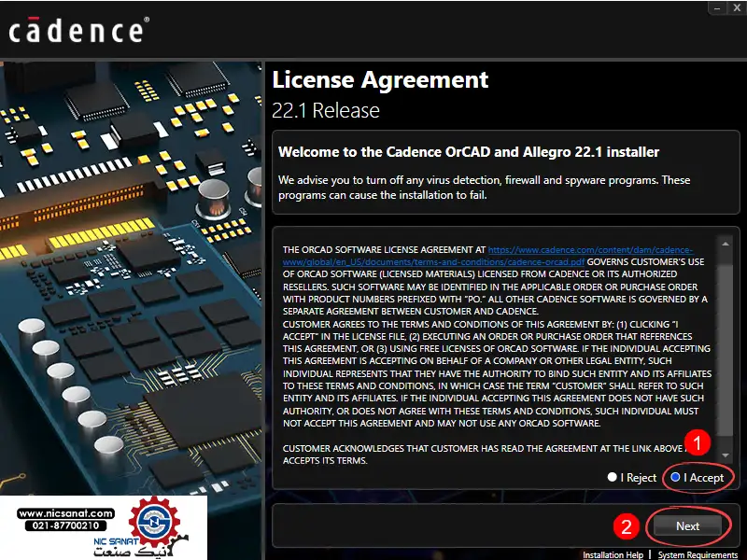Click the License Agreement heading
The width and height of the screenshot is (747, 560).
click(380, 80)
